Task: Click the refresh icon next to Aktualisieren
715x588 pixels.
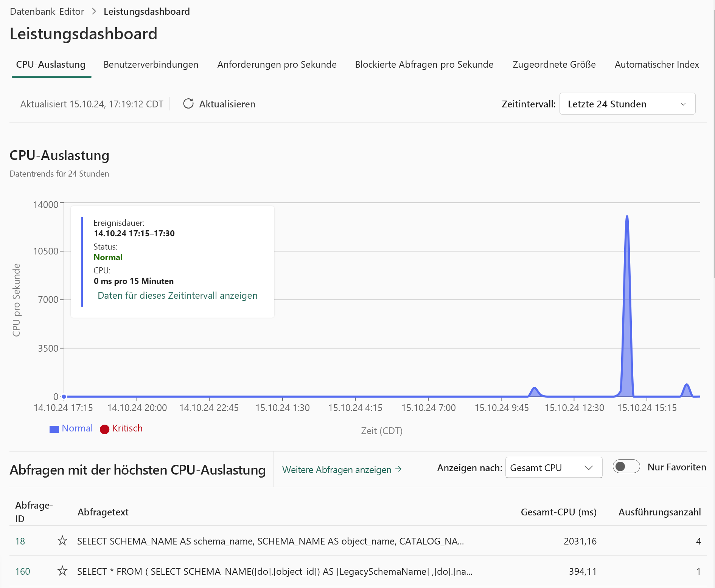Action: [x=188, y=104]
